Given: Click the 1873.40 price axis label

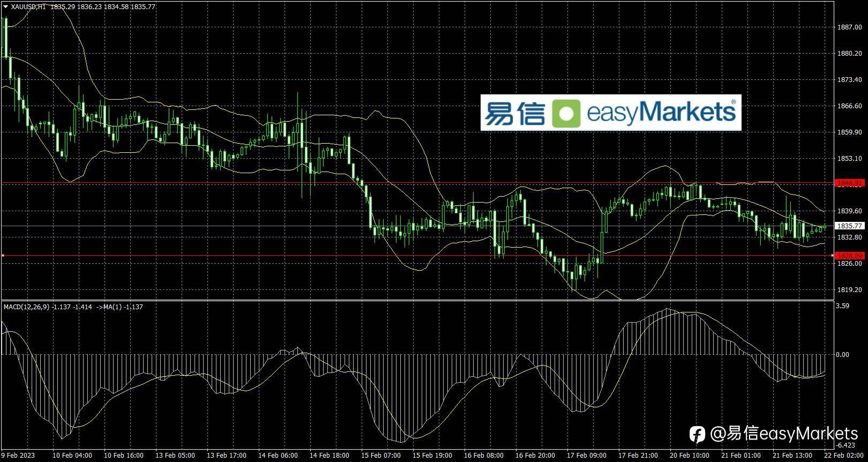Looking at the screenshot, I should coord(849,80).
